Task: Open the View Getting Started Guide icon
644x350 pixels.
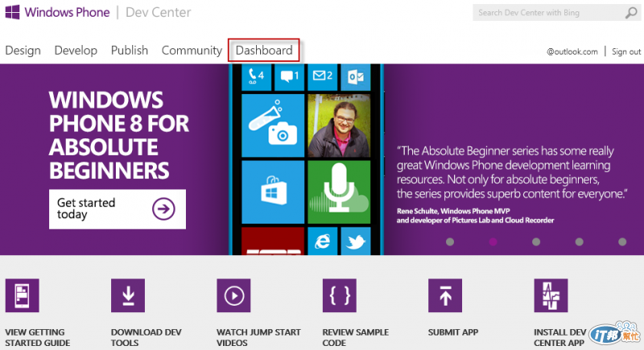Action: pyautogui.click(x=23, y=295)
